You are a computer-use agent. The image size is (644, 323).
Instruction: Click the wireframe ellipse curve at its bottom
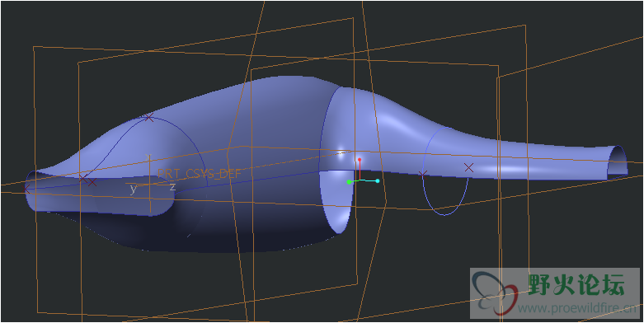pos(444,215)
